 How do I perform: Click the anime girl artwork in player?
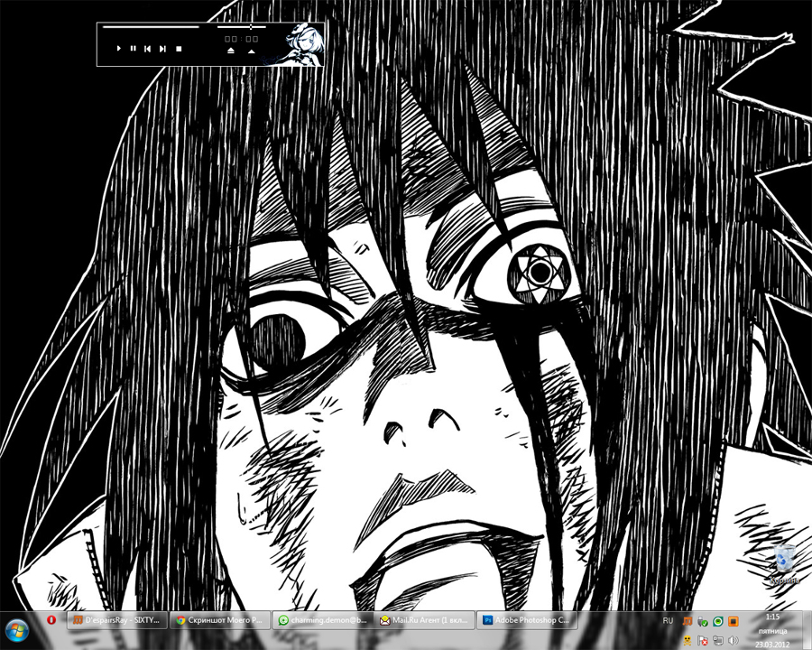[305, 44]
